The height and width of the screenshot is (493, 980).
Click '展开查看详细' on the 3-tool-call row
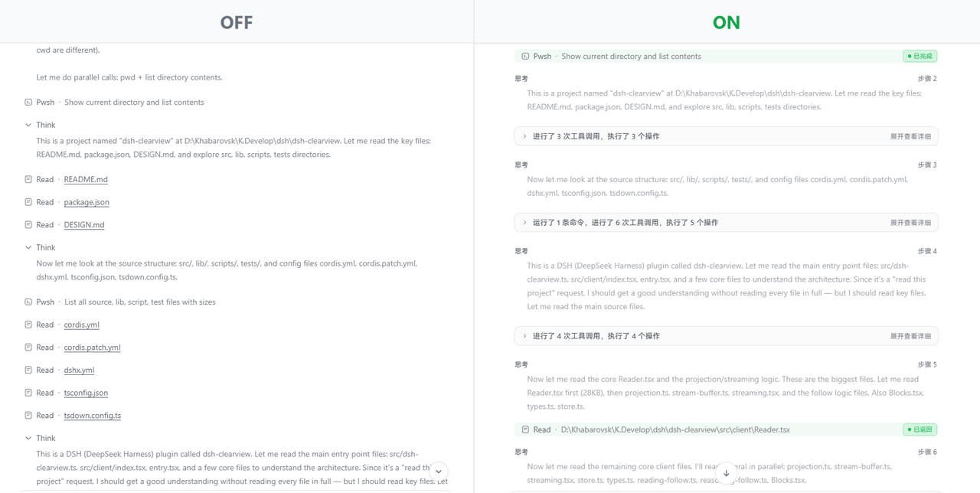click(910, 136)
